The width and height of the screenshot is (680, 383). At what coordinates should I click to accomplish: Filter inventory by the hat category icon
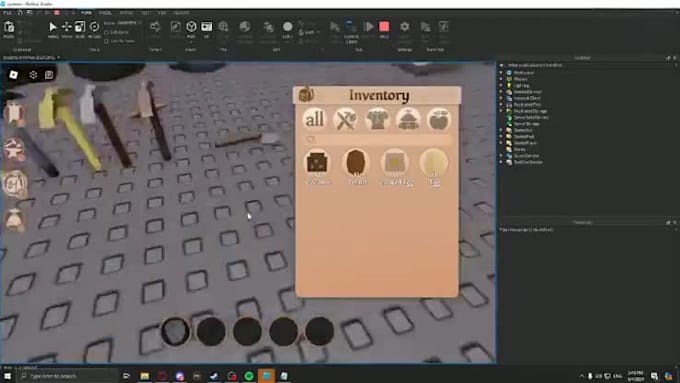pos(408,119)
